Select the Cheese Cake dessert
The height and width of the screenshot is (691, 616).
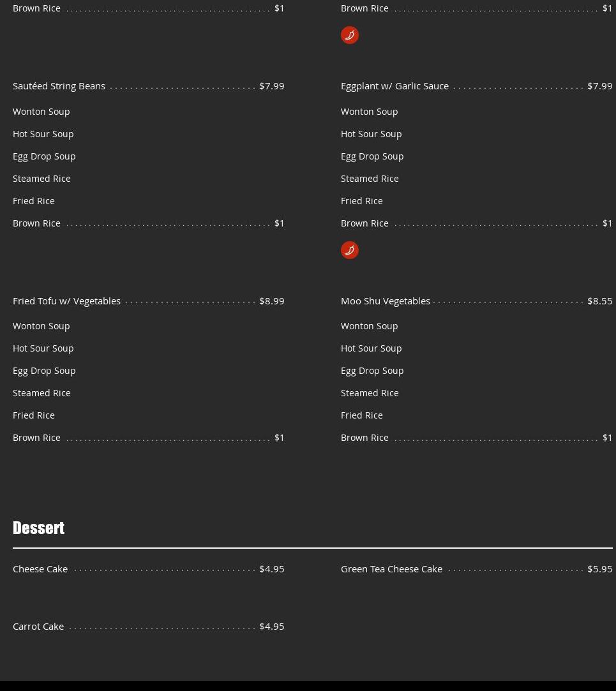(x=40, y=568)
